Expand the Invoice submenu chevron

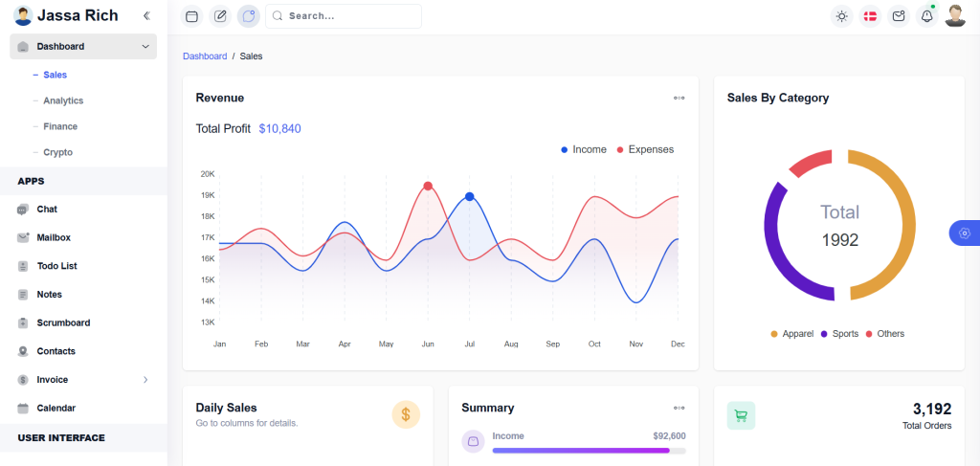[145, 379]
